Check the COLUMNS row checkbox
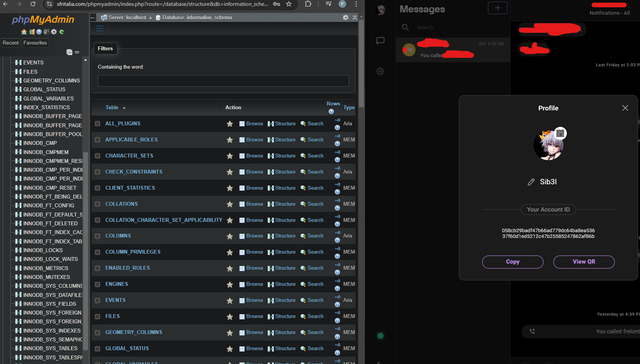 [x=98, y=236]
